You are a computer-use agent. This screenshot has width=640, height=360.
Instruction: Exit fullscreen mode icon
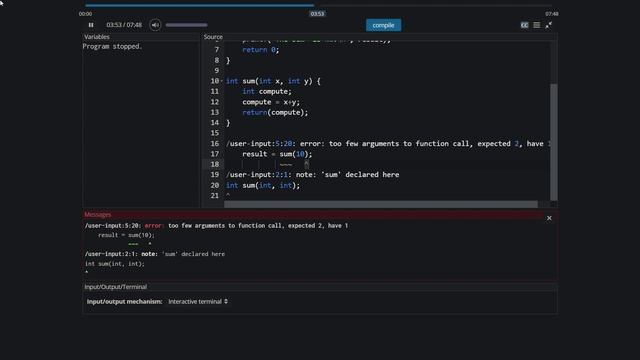549,25
